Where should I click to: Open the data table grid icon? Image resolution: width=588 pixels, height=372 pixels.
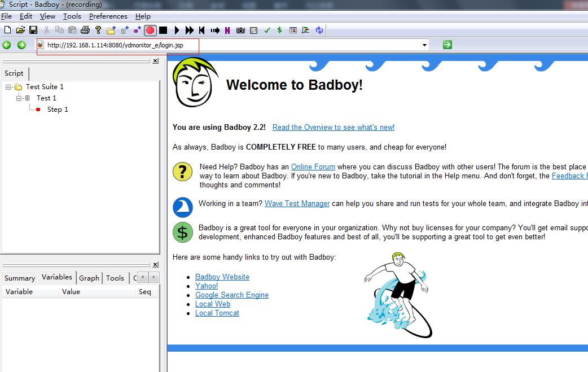pos(293,30)
